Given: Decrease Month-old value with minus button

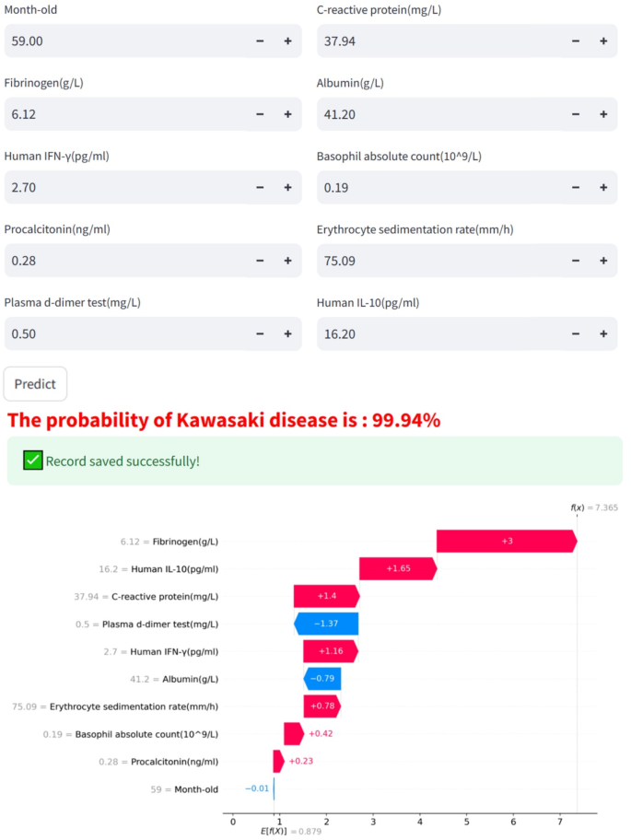Looking at the screenshot, I should [260, 41].
